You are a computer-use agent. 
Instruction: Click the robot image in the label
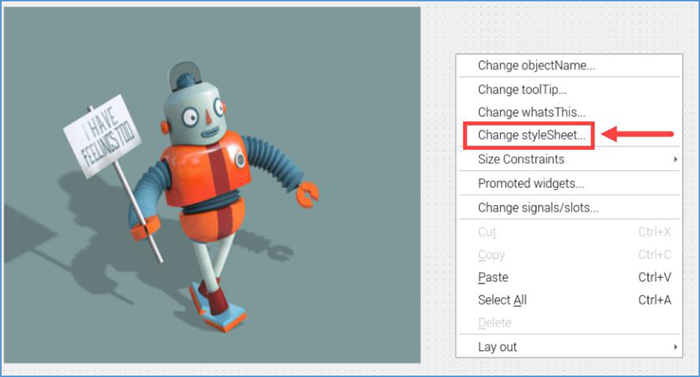click(x=212, y=185)
